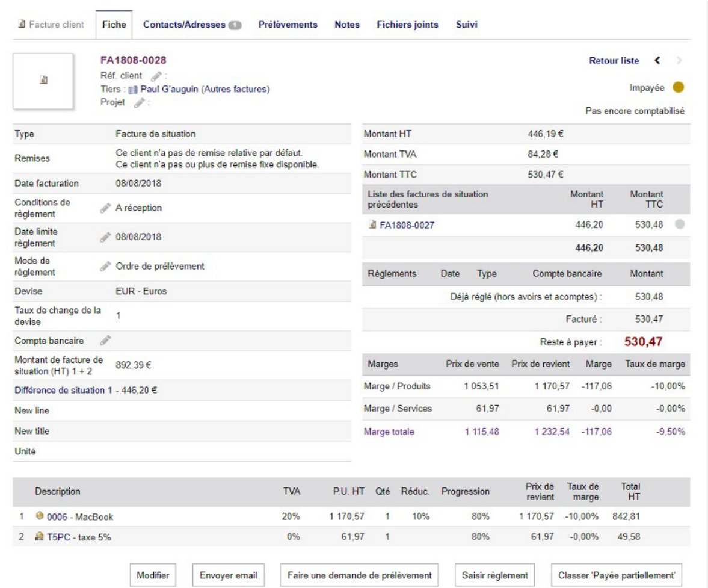
Task: Click the Marge totale label
Action: tap(389, 432)
